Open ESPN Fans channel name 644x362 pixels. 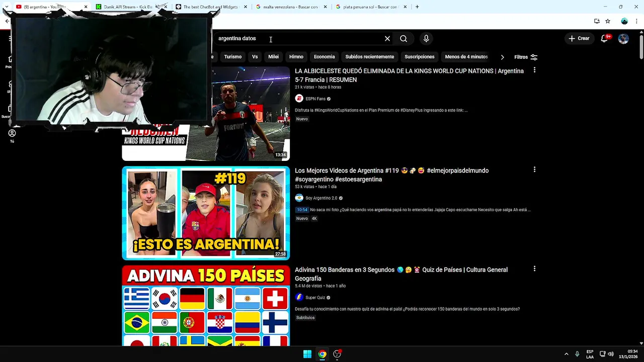(315, 99)
